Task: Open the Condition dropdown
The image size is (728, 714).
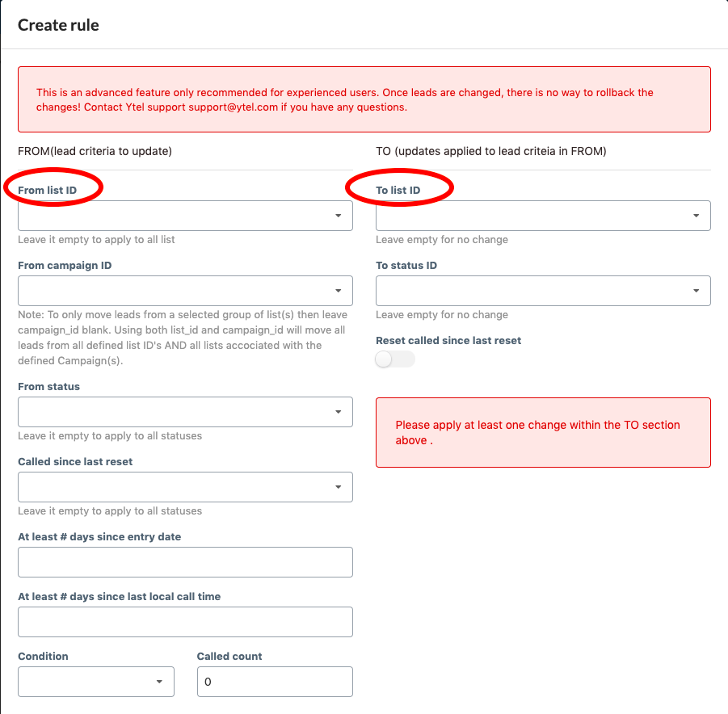Action: click(x=95, y=682)
